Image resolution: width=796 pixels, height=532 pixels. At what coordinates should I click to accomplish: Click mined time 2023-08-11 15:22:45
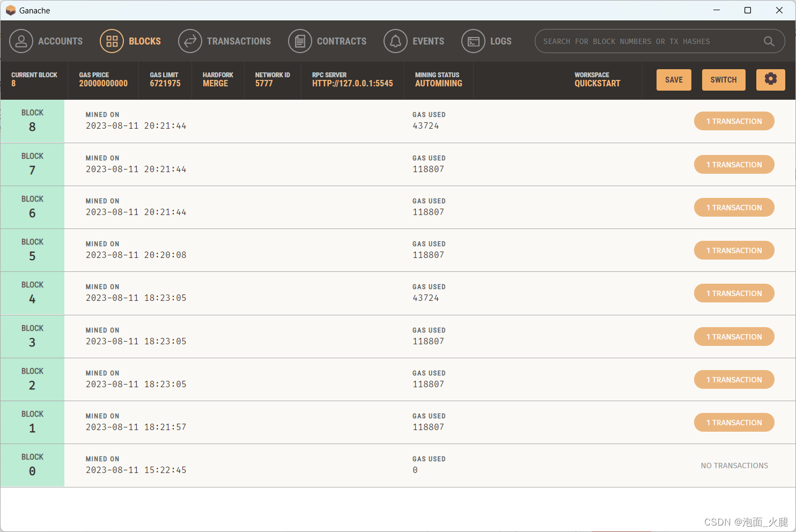(136, 470)
